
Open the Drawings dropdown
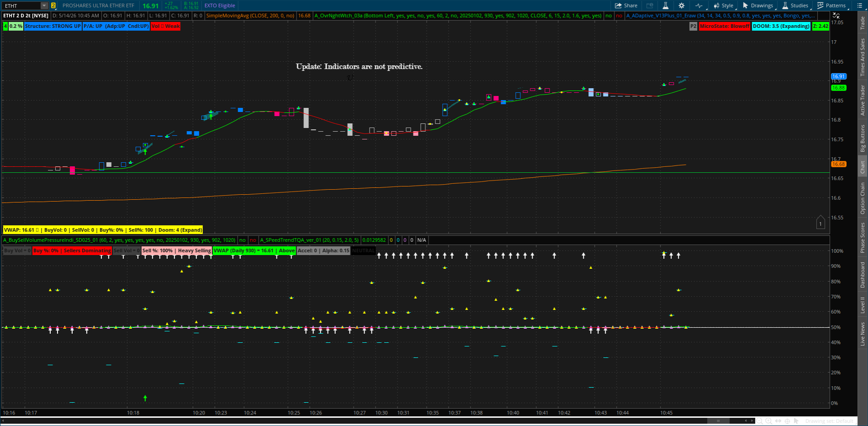point(758,5)
